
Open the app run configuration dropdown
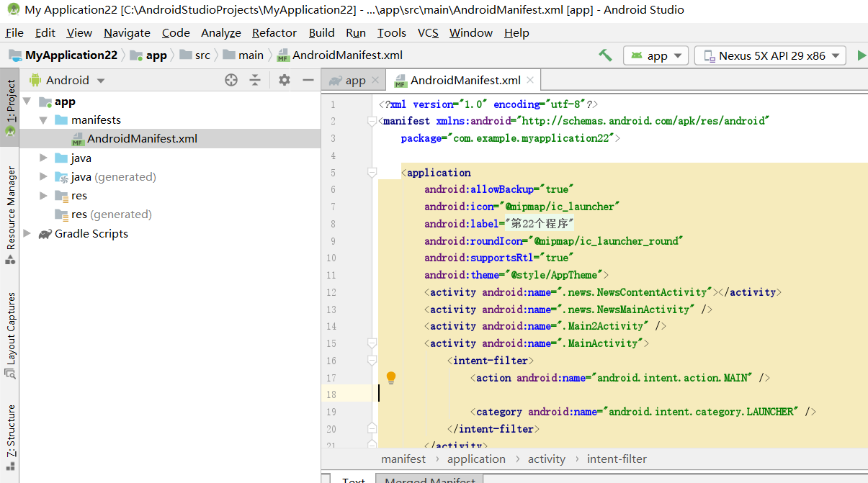(x=656, y=55)
